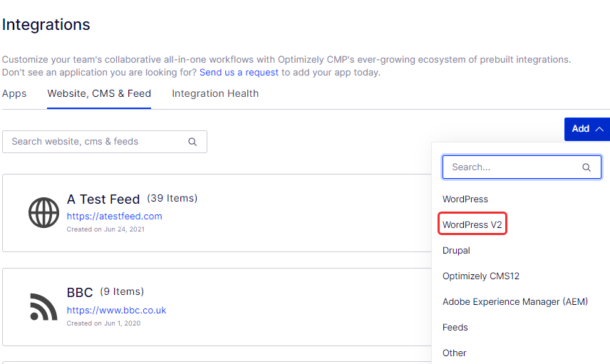Click into the dropdown Search... input field

pyautogui.click(x=522, y=167)
